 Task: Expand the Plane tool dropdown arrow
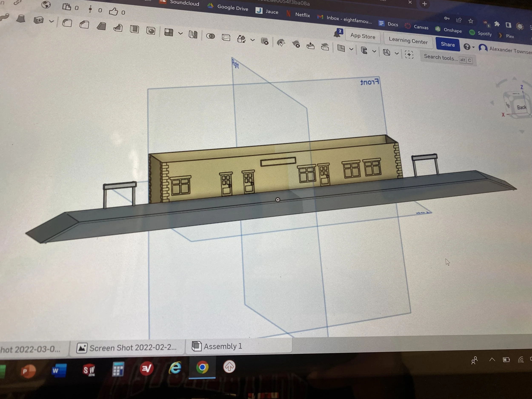[351, 49]
